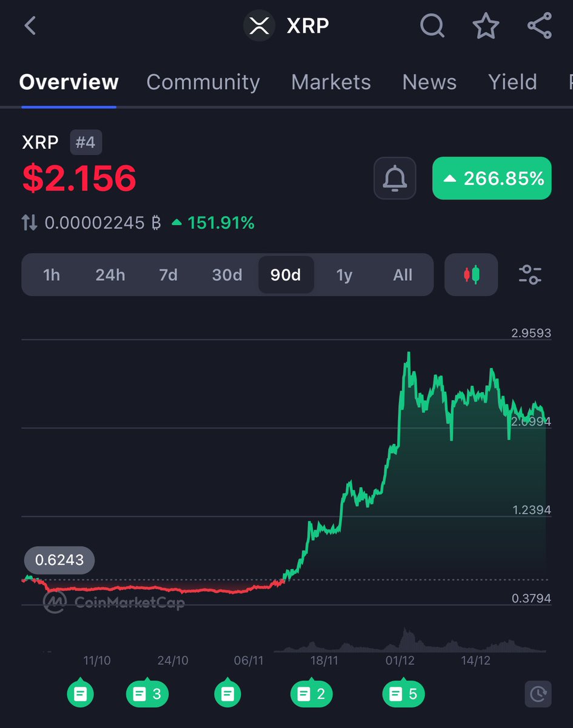
Task: Open news marker with 2 items
Action: 312,693
